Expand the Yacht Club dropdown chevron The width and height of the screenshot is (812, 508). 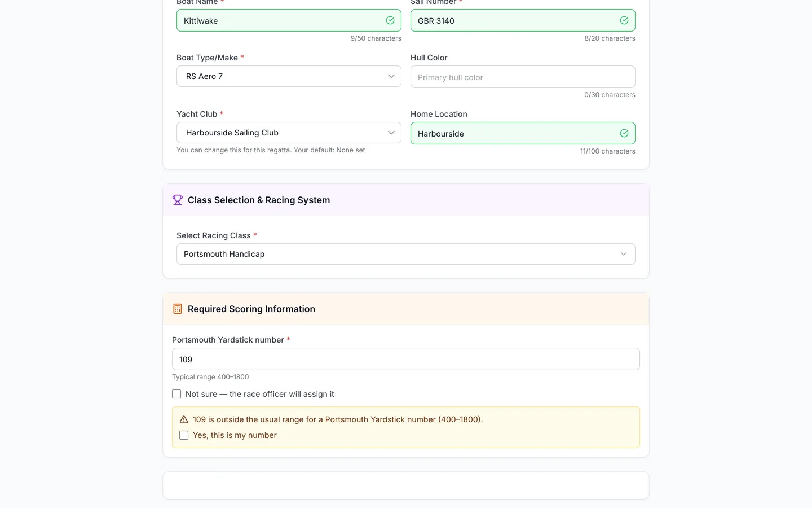[391, 133]
